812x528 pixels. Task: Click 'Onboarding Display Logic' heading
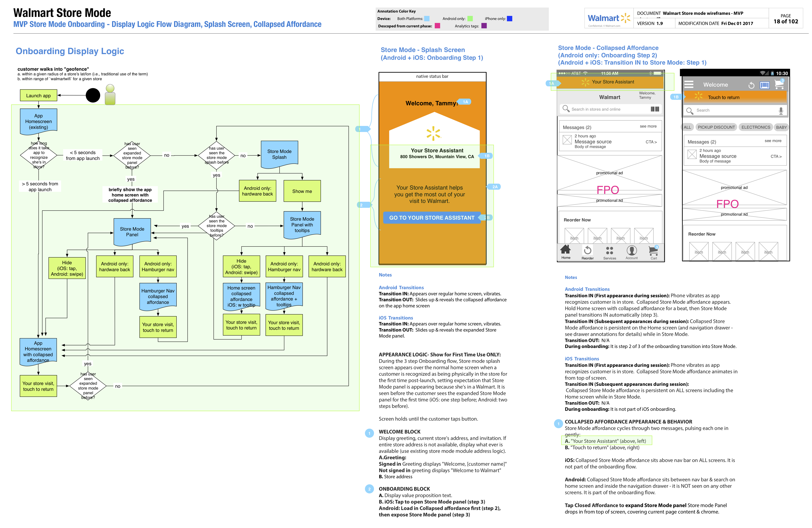(70, 51)
